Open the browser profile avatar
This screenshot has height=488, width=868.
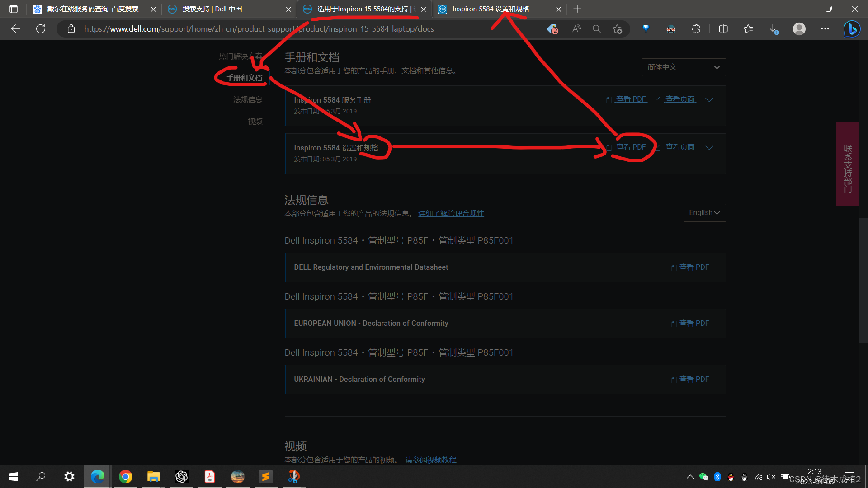point(799,29)
